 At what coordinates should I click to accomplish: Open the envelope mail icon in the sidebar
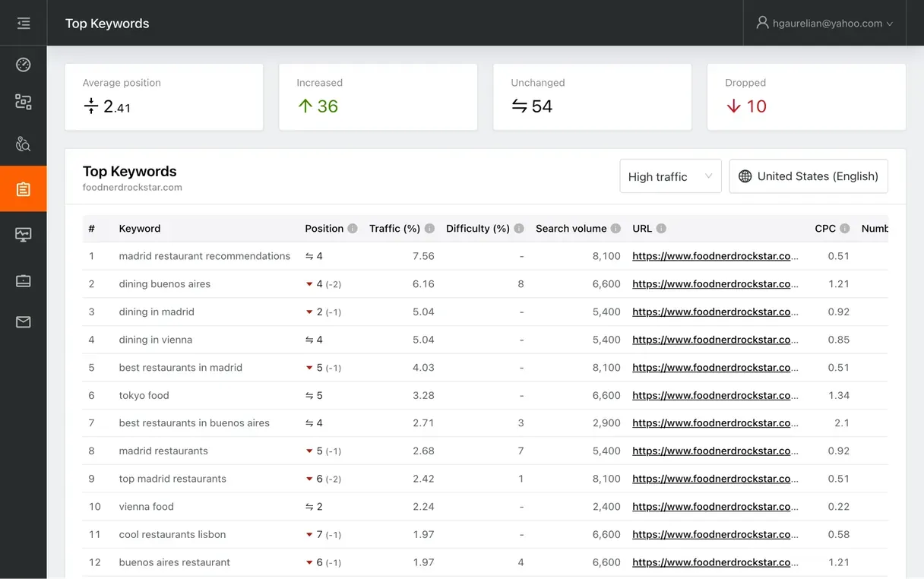24,321
